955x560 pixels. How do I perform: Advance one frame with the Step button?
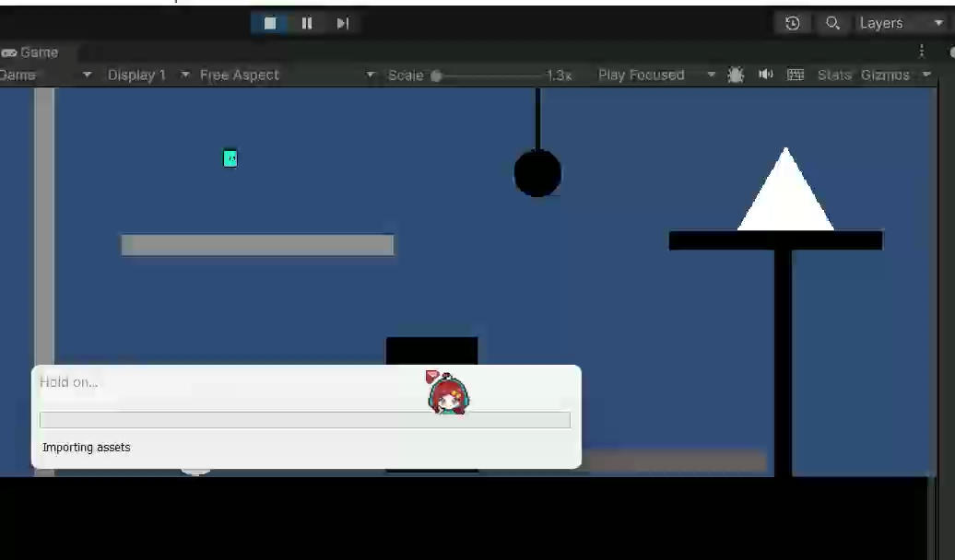tap(342, 23)
